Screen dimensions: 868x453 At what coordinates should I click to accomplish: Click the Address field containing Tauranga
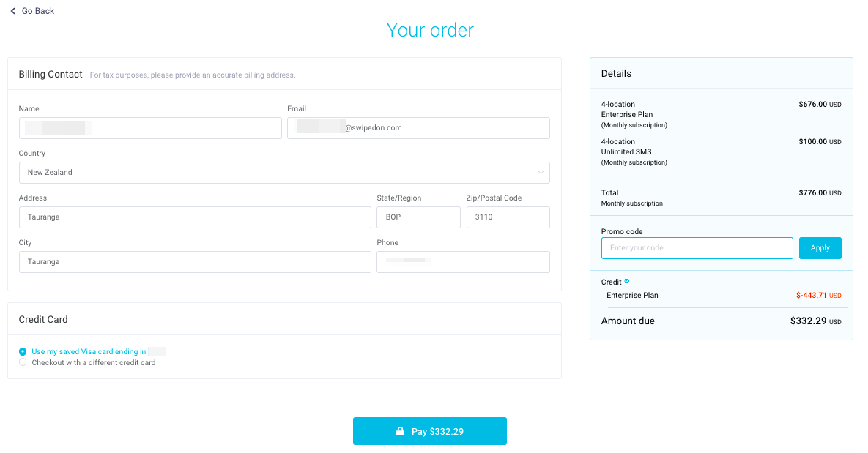tap(195, 217)
